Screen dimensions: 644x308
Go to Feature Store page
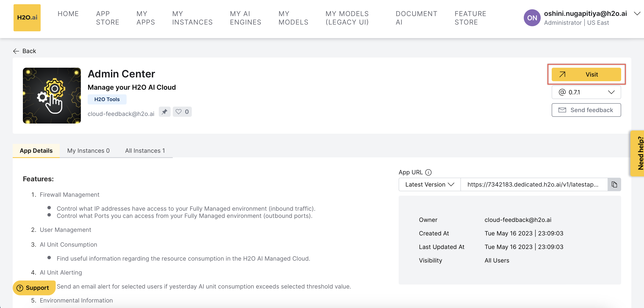tap(470, 18)
